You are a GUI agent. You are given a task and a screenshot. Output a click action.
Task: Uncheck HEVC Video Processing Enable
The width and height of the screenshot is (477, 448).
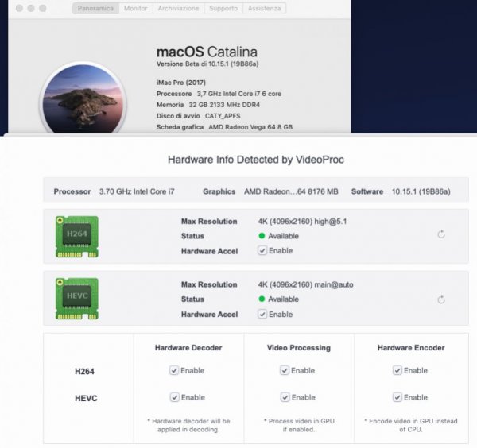[284, 397]
